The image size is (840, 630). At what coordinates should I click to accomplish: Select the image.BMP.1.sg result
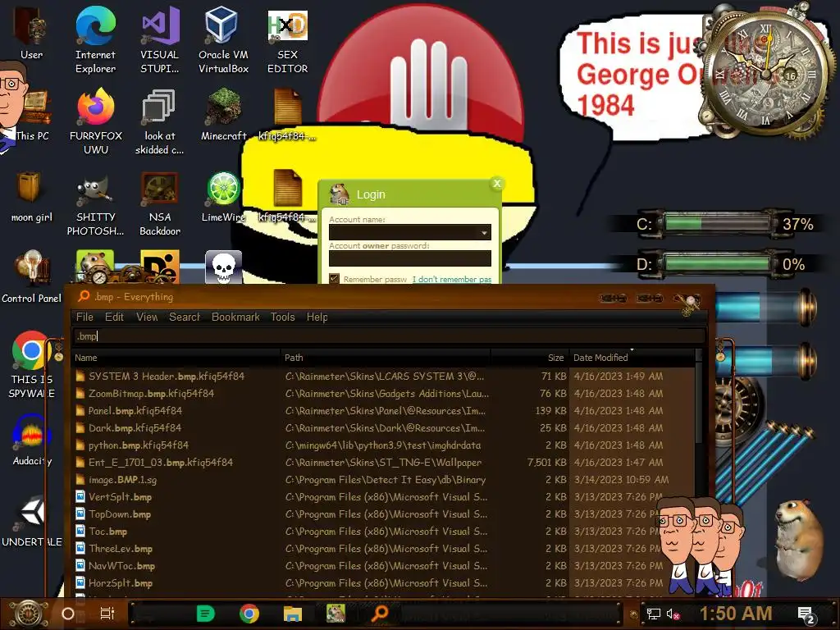coord(383,479)
